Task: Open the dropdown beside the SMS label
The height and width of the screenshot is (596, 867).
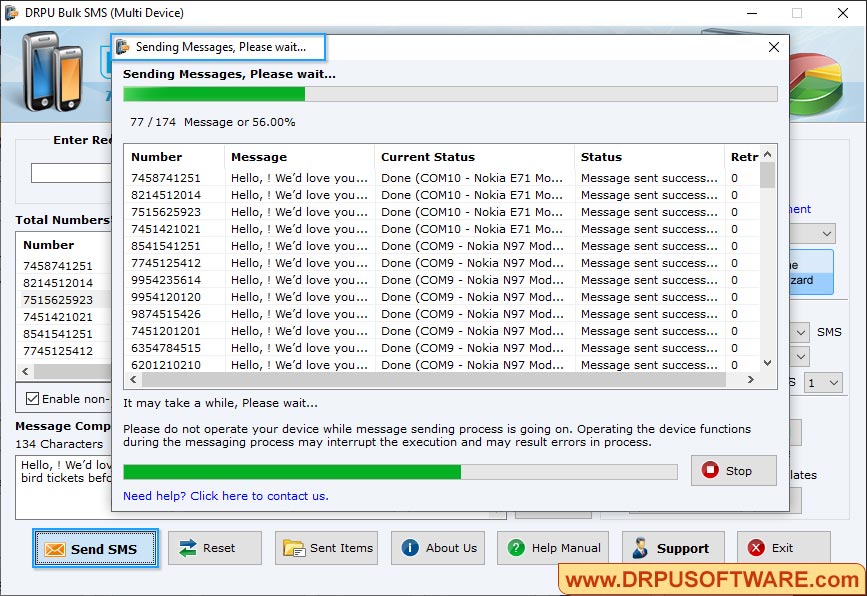Action: 801,332
